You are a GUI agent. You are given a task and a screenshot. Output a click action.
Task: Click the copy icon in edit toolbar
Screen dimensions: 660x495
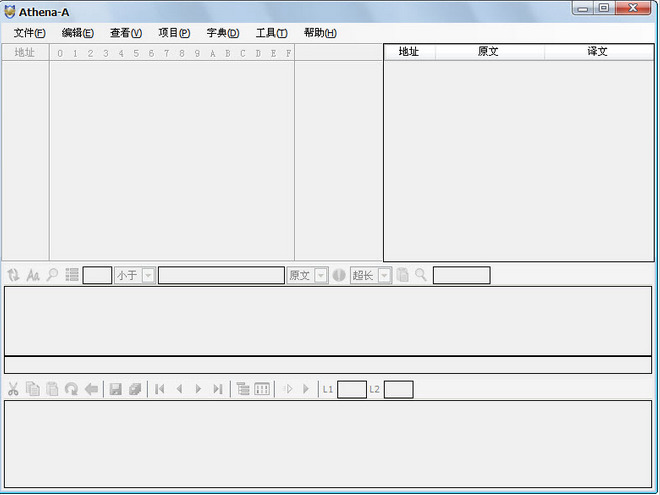(x=32, y=389)
